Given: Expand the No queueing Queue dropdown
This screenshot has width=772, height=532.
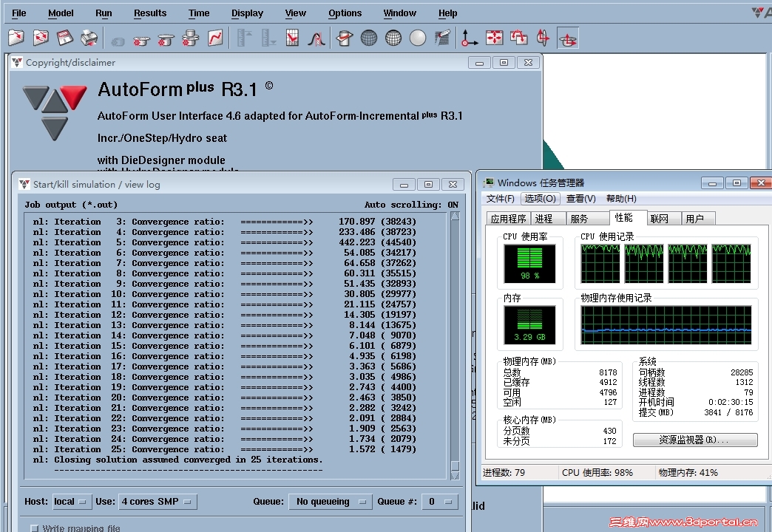Looking at the screenshot, I should click(329, 502).
